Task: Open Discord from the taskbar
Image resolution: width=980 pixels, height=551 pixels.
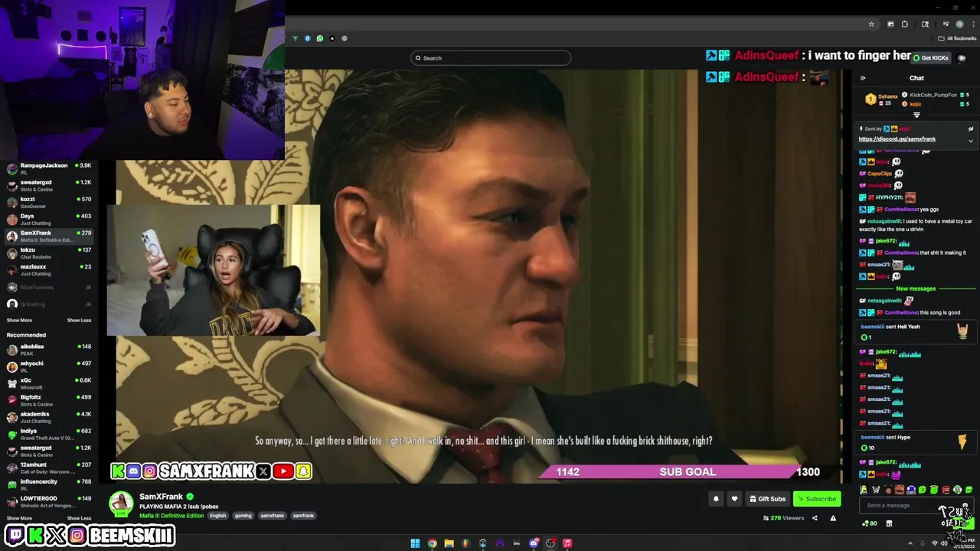Action: (534, 543)
